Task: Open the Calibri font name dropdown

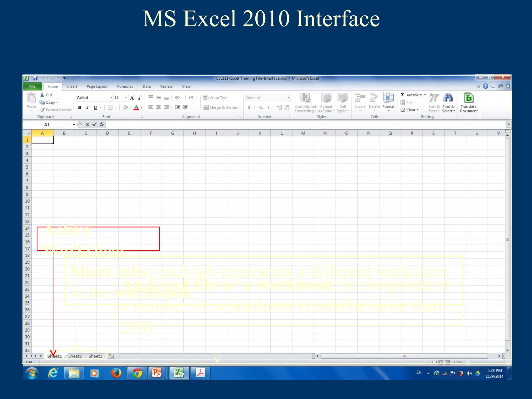Action: [111, 98]
